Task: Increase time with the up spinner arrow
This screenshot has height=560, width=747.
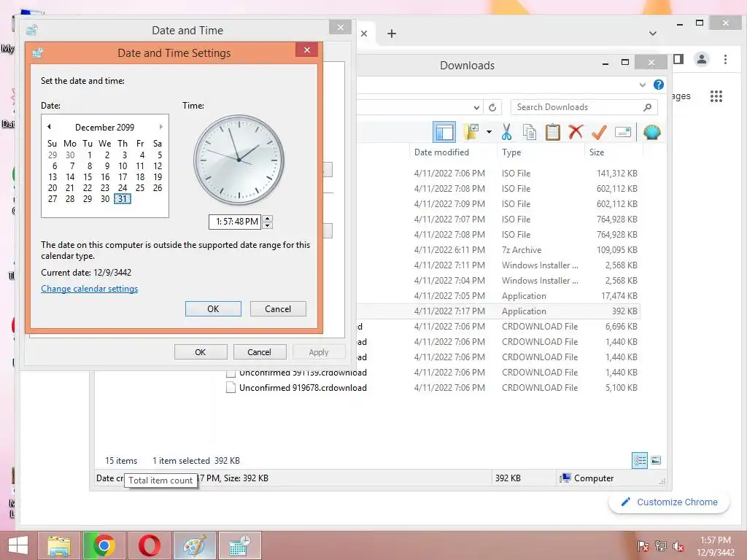Action: pos(267,218)
